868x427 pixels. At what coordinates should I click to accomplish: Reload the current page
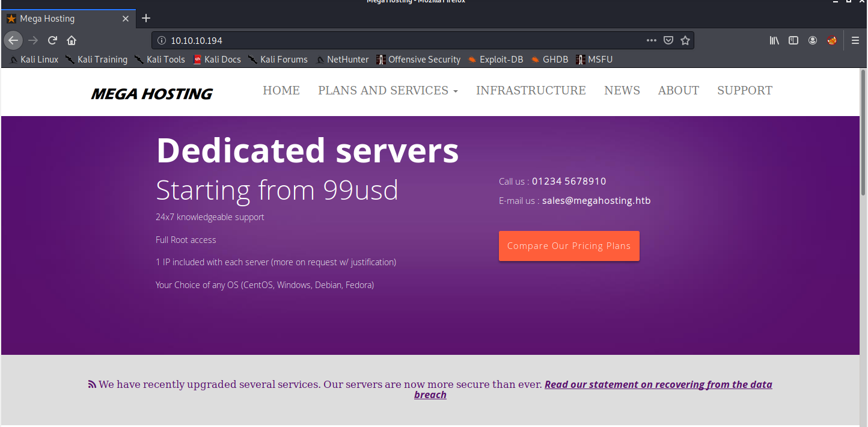tap(52, 40)
